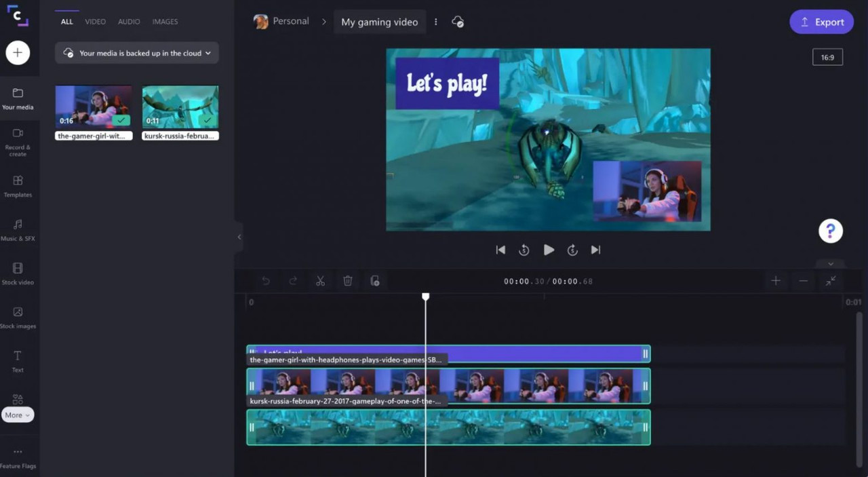Switch to the ALL media tab

[66, 22]
